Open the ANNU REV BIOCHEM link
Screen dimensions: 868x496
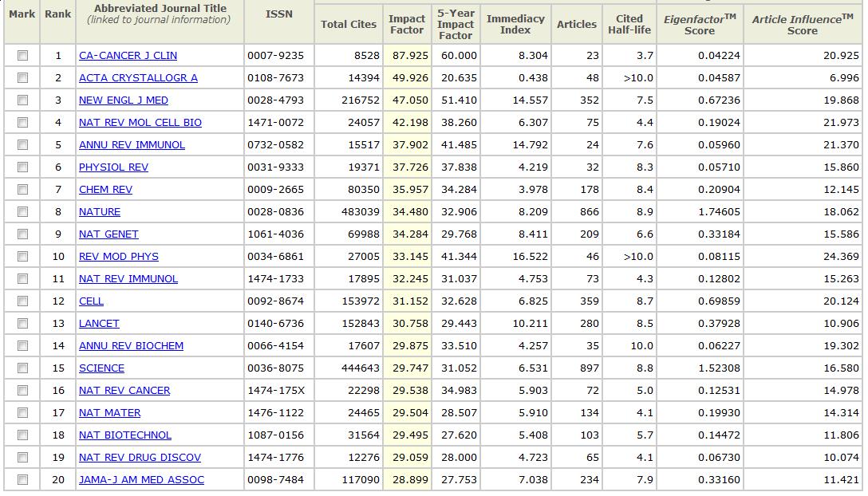pos(131,346)
